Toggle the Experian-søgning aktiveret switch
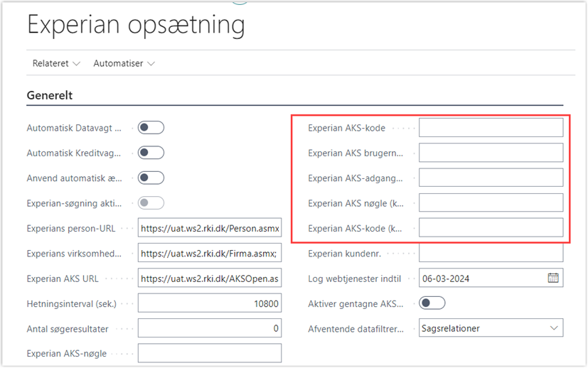This screenshot has width=588, height=368. coord(151,203)
